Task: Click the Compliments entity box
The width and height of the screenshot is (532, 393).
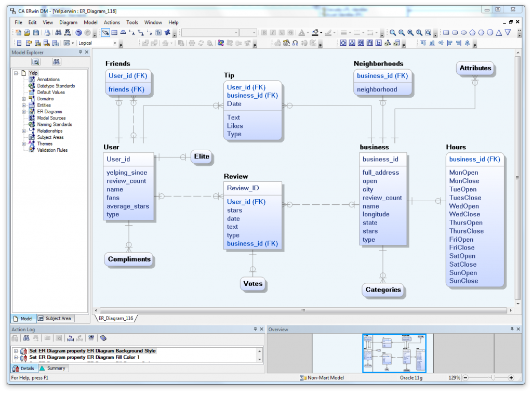Action: click(129, 259)
